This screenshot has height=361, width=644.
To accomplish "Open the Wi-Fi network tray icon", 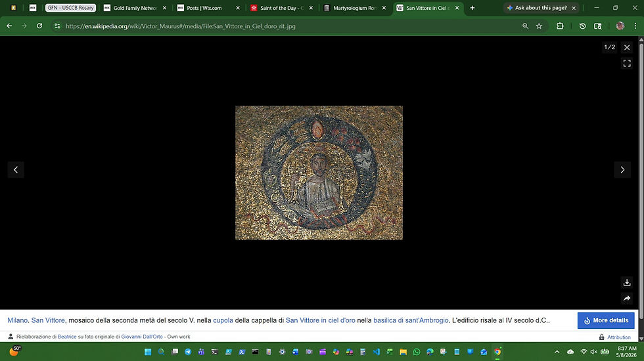I will pos(584,352).
